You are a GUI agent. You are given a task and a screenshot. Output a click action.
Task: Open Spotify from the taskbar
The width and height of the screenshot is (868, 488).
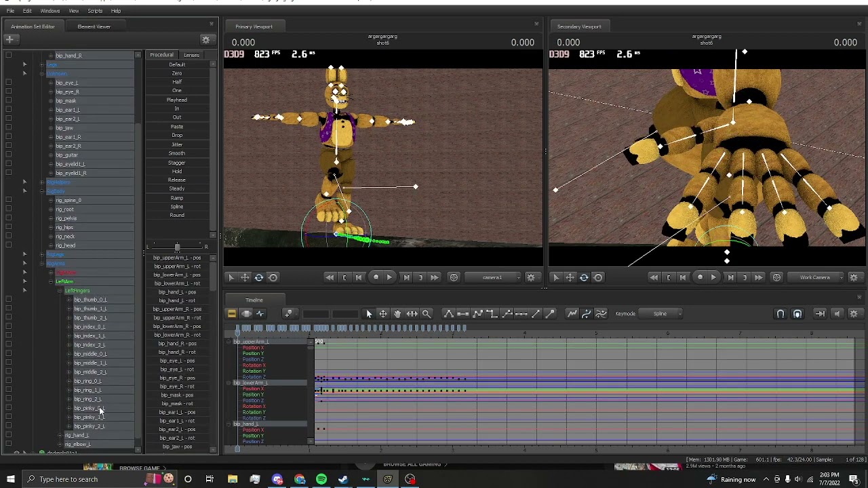click(x=321, y=479)
